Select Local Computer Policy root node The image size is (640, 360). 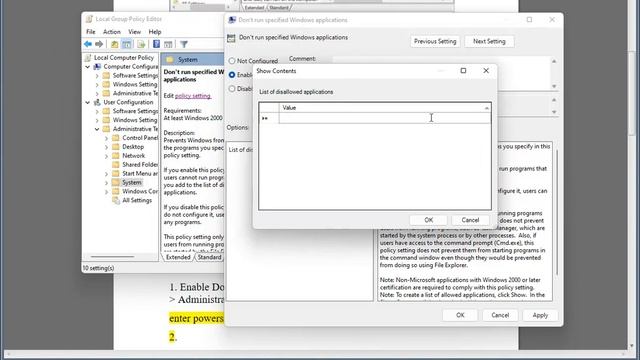coord(124,58)
